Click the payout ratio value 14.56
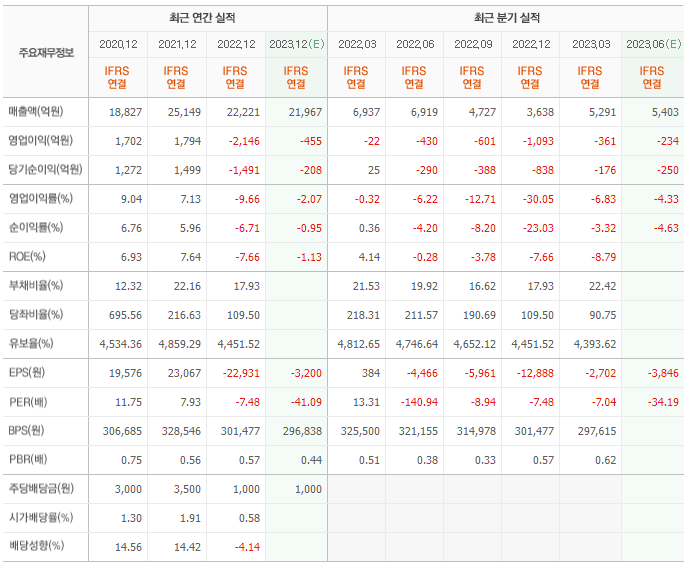 [129, 547]
